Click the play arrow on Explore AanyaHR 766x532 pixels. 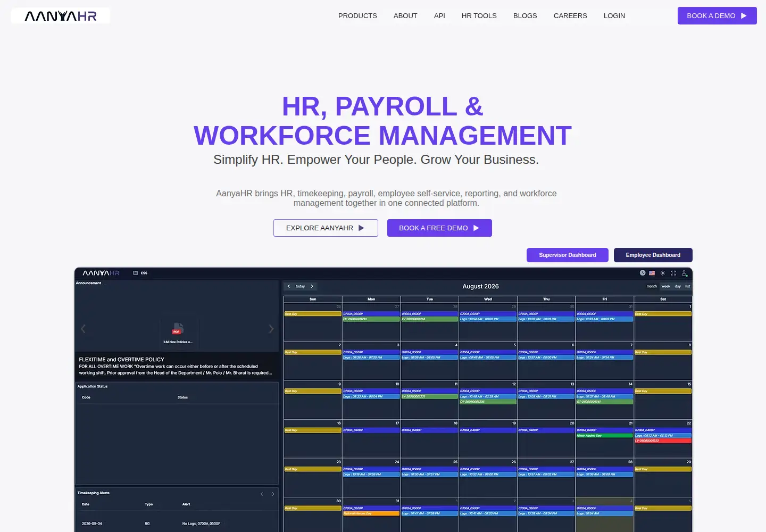pos(362,228)
